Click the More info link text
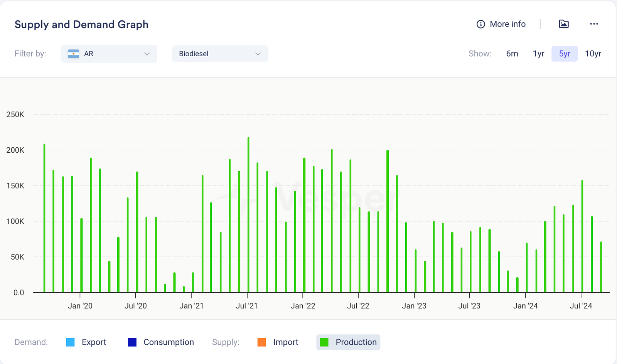The width and height of the screenshot is (617, 364). 507,24
